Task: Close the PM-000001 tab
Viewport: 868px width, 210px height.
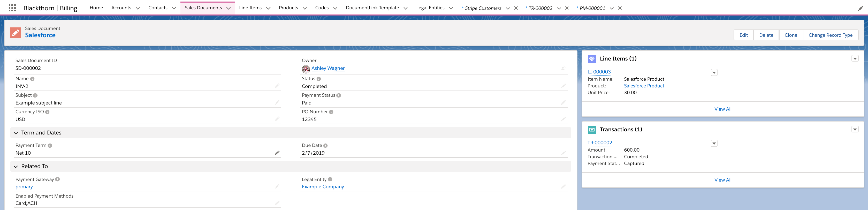Action: tap(620, 8)
